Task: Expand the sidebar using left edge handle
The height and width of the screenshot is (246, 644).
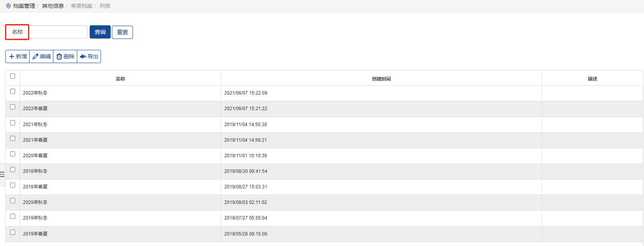Action: tap(2, 174)
